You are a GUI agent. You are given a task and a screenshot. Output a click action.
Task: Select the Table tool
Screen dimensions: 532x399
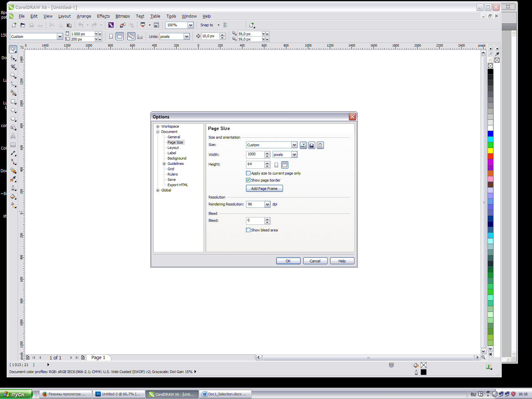[x=13, y=145]
